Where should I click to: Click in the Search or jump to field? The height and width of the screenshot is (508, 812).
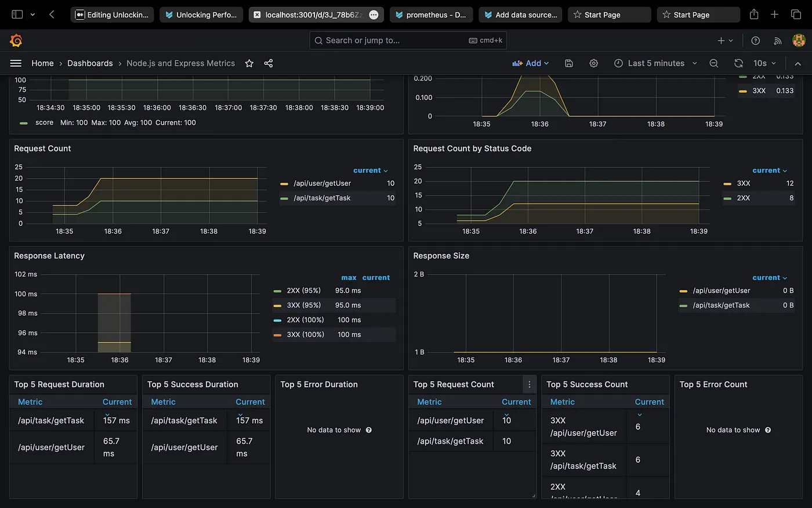pyautogui.click(x=408, y=40)
